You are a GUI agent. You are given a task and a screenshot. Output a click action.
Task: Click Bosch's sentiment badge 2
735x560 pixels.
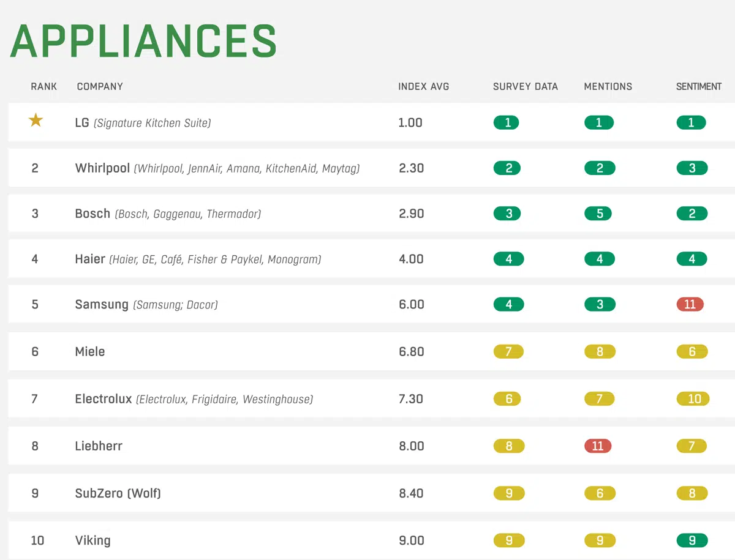tap(692, 214)
